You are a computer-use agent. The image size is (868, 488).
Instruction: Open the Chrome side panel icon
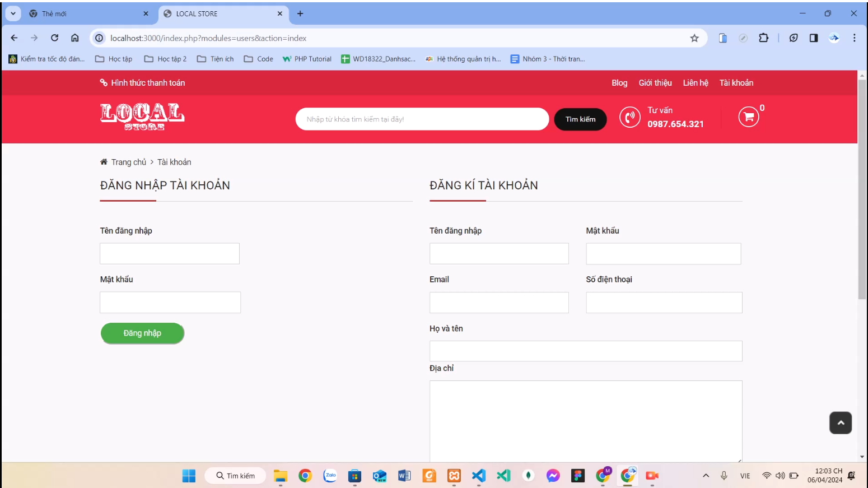pos(814,38)
